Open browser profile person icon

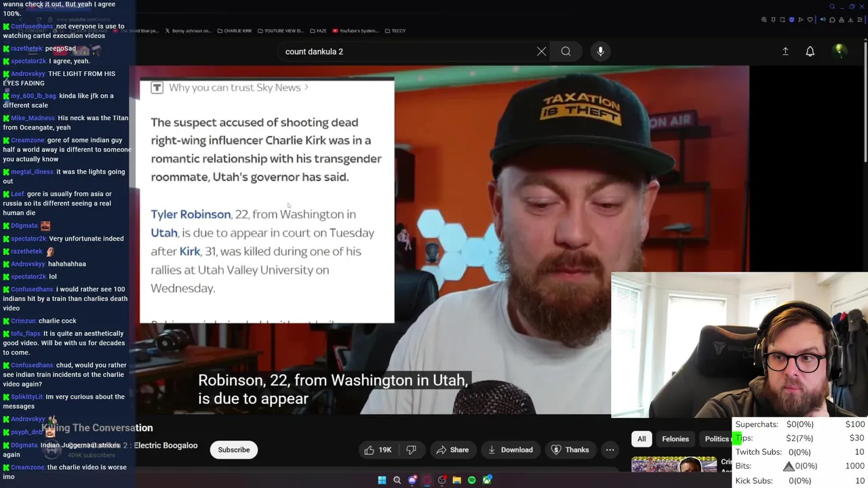[x=842, y=20]
